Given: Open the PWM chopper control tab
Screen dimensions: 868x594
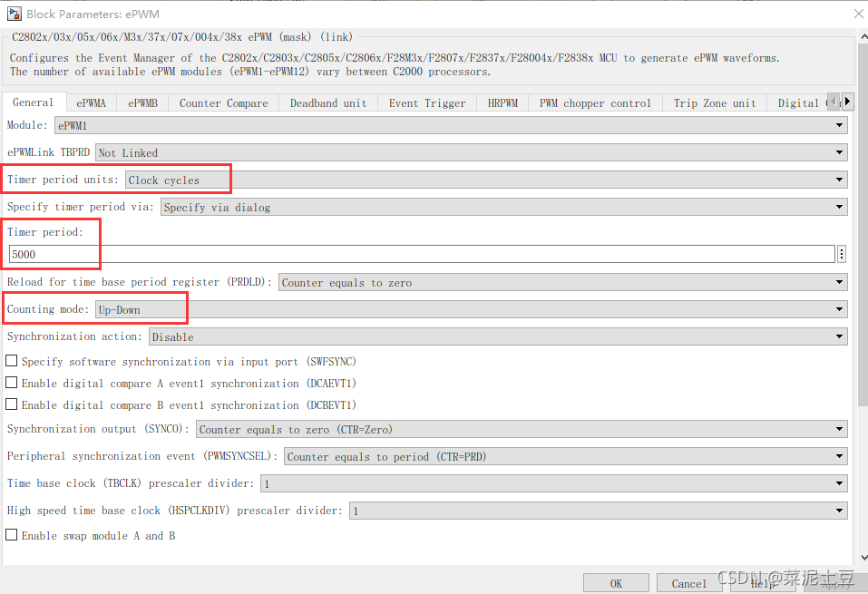Looking at the screenshot, I should [595, 103].
